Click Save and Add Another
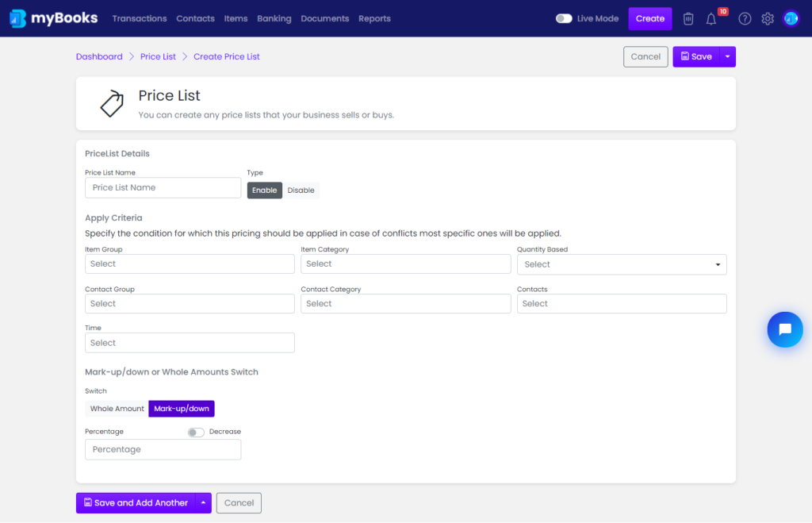This screenshot has height=523, width=812. (136, 503)
